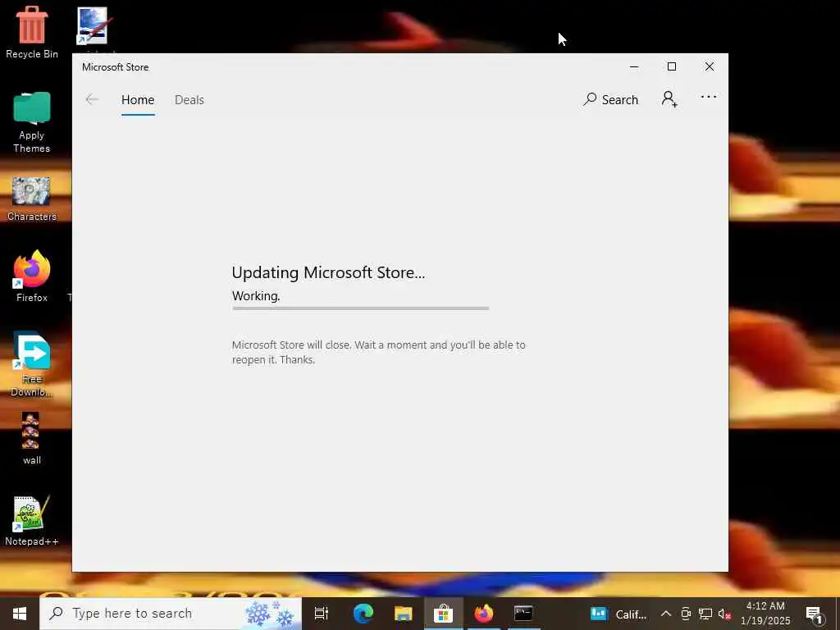Click the snowflake search highlight icon
This screenshot has width=840, height=630.
click(269, 614)
